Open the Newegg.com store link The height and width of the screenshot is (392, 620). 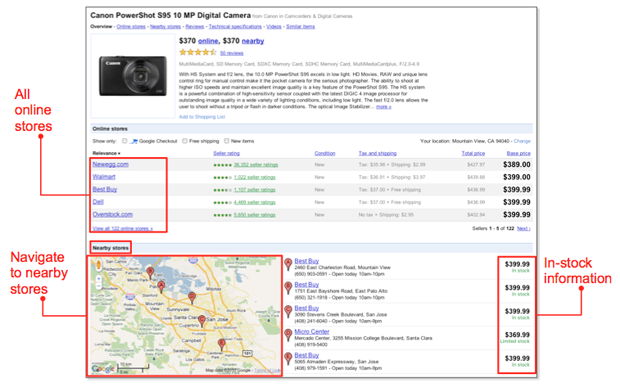point(110,164)
